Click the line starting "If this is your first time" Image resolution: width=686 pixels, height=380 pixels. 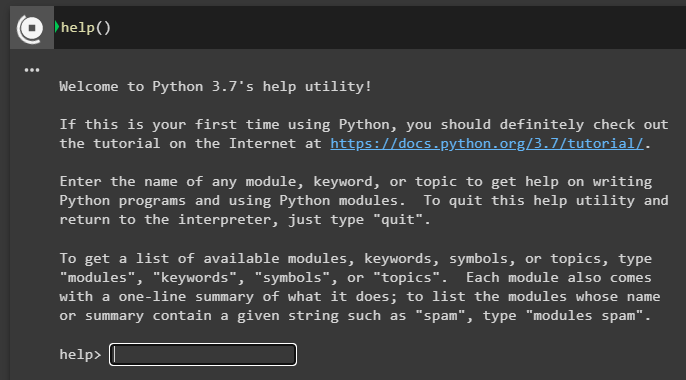point(364,125)
